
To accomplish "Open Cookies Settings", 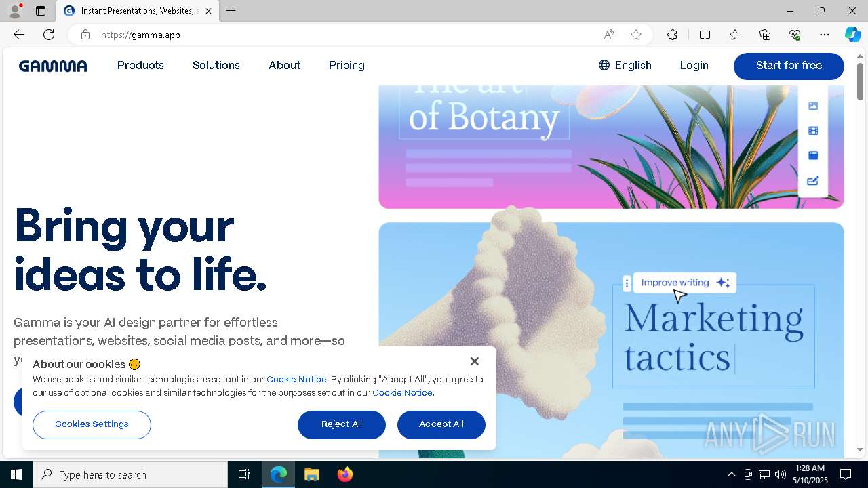I will (x=92, y=424).
